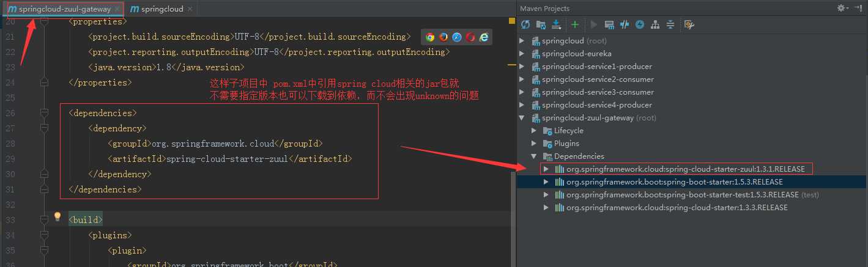Click the inspection status indicator square

511,21
